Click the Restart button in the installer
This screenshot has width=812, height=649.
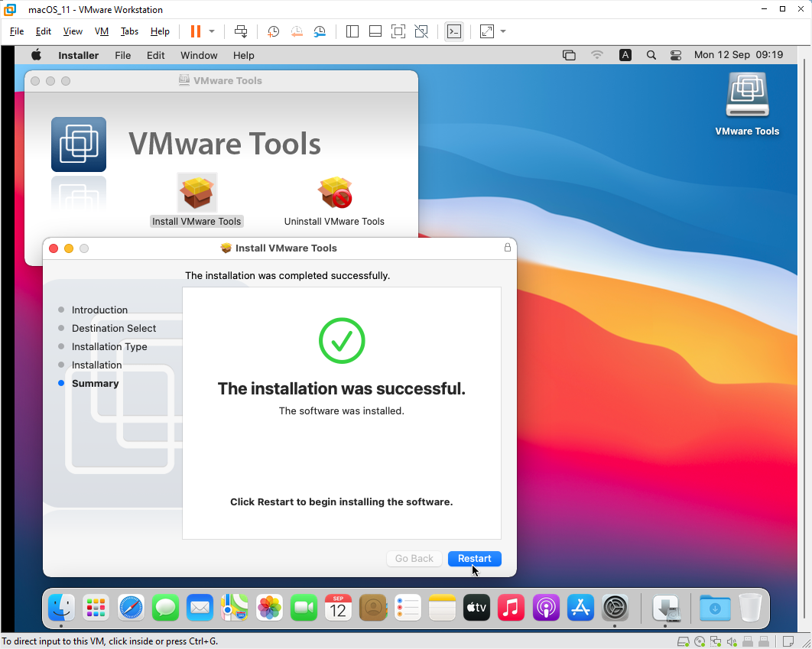[474, 559]
